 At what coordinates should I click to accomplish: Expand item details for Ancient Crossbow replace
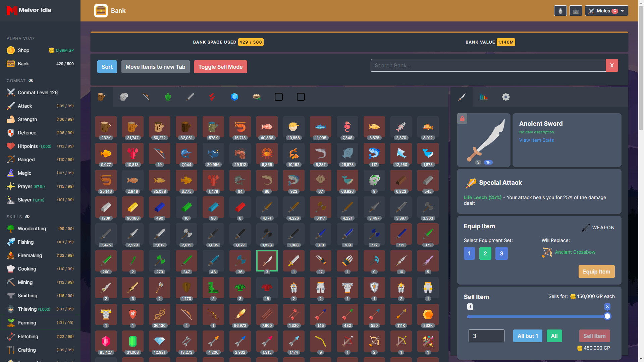tap(575, 251)
